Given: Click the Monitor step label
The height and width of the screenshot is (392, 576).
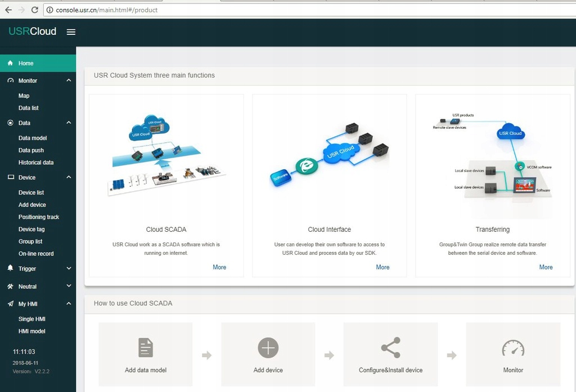Looking at the screenshot, I should (x=513, y=370).
